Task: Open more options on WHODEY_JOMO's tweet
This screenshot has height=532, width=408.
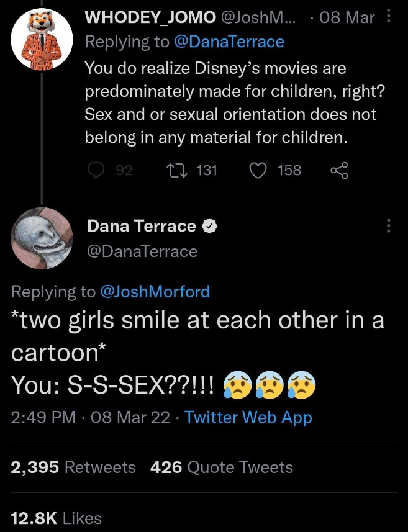Action: [x=389, y=17]
